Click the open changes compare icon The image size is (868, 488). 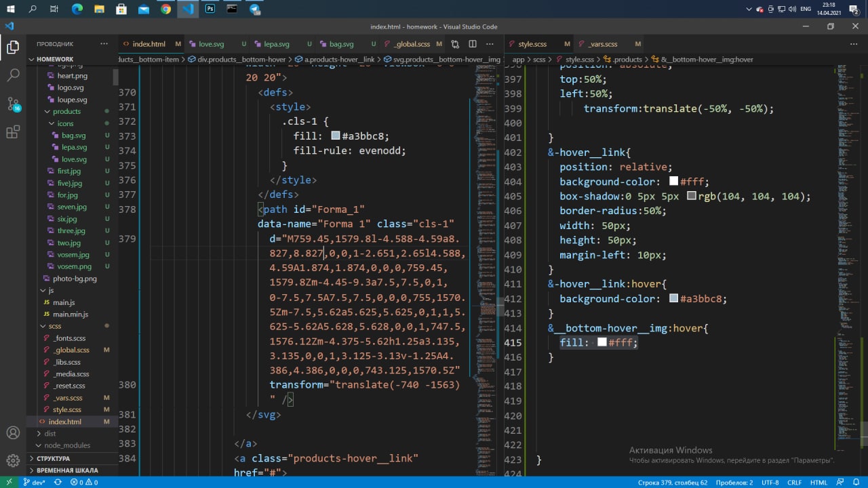click(455, 44)
